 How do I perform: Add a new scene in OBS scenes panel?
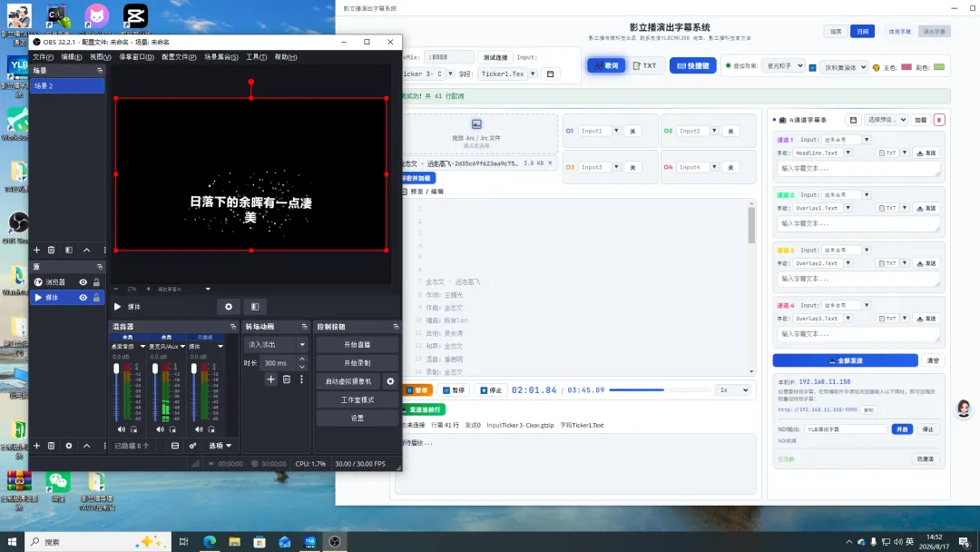pyautogui.click(x=36, y=250)
